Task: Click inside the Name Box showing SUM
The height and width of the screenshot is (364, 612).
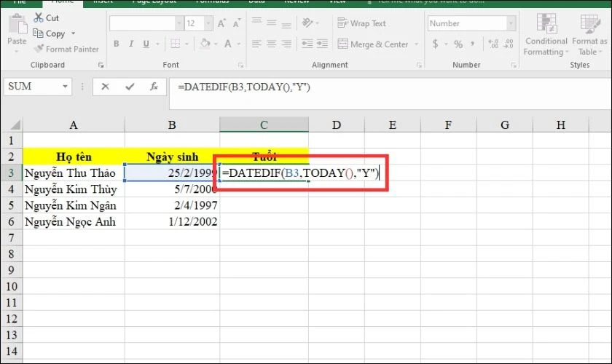Action: pos(34,87)
